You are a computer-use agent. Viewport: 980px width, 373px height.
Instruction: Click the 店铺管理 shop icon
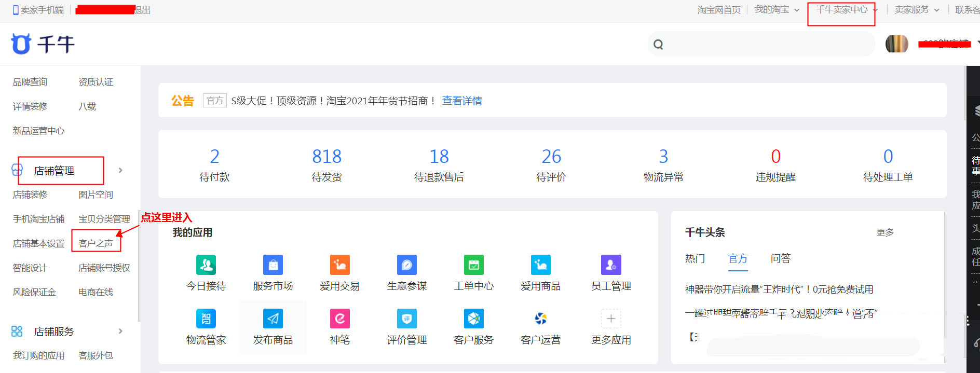(17, 170)
